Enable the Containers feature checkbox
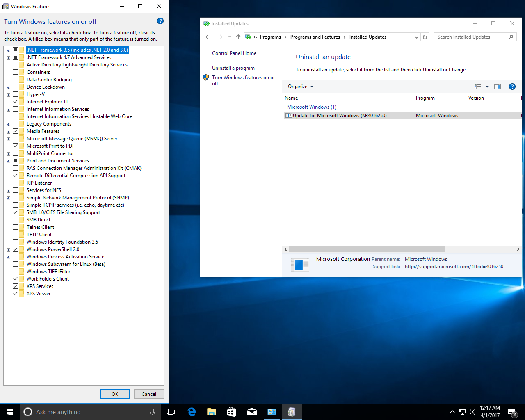 15,72
